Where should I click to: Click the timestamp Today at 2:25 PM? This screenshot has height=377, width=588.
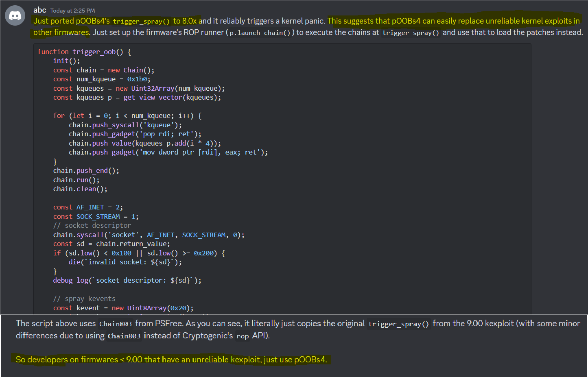click(x=72, y=11)
